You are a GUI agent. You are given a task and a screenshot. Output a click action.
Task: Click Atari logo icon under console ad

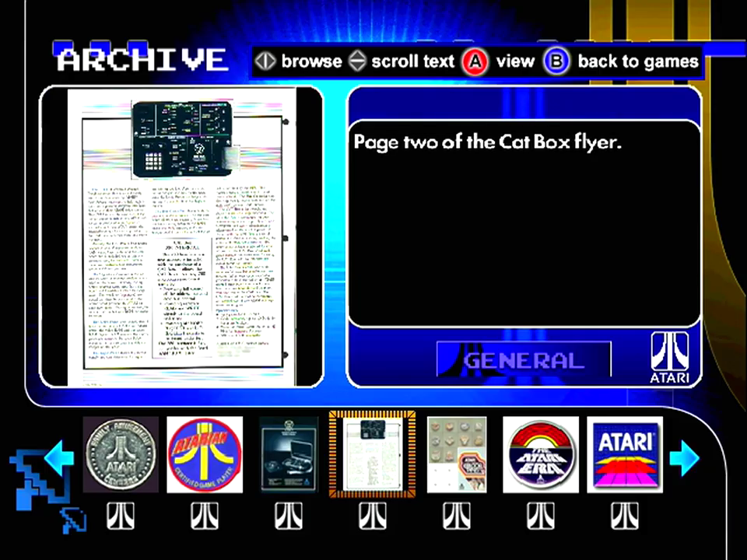[289, 516]
